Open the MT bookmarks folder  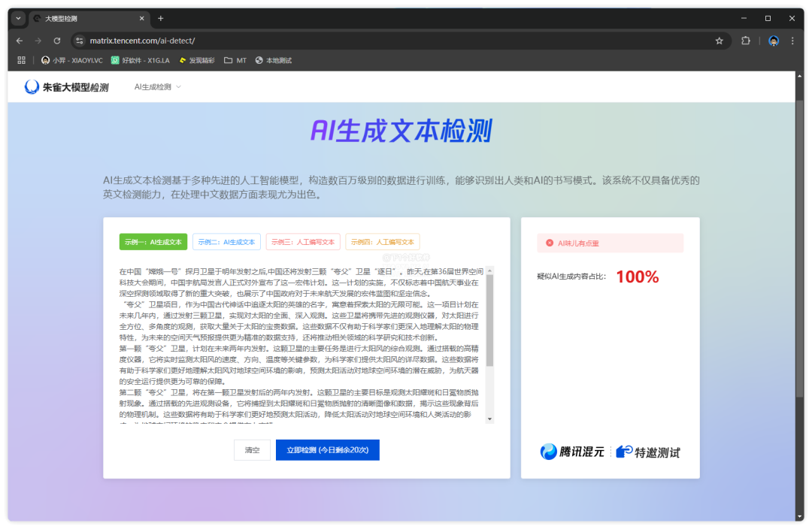coord(235,60)
